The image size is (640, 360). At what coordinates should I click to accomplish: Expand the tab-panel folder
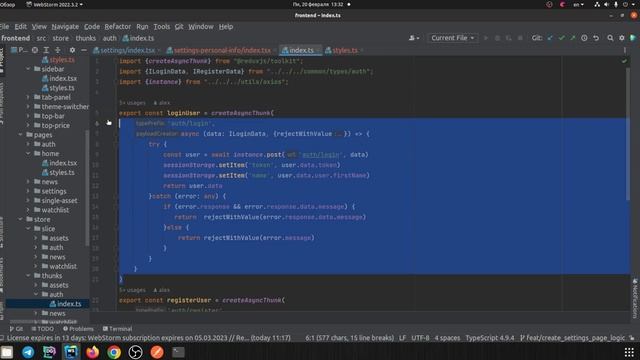tap(28, 97)
